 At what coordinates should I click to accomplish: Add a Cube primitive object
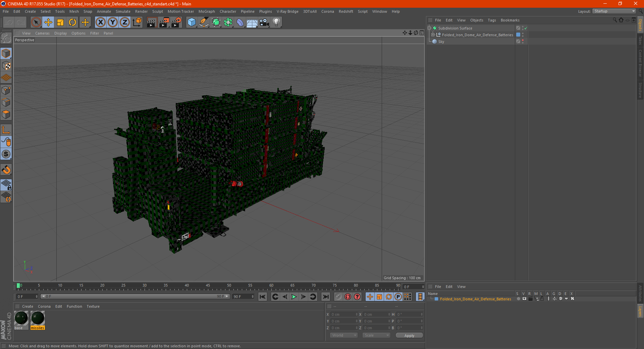[x=192, y=22]
